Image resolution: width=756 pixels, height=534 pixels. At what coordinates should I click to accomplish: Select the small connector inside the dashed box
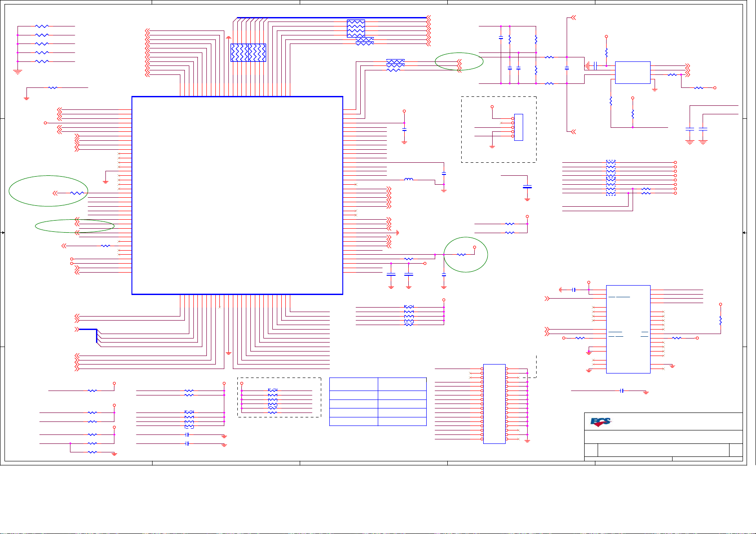coord(519,127)
